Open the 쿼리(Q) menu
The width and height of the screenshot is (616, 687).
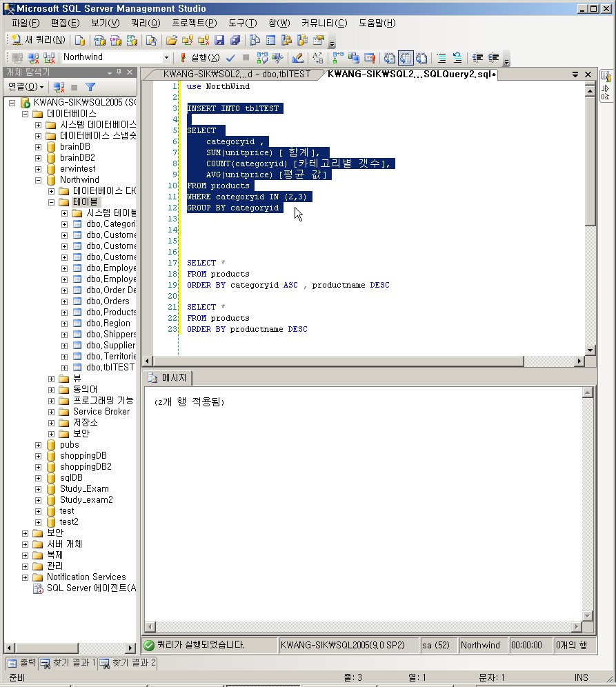coord(146,23)
